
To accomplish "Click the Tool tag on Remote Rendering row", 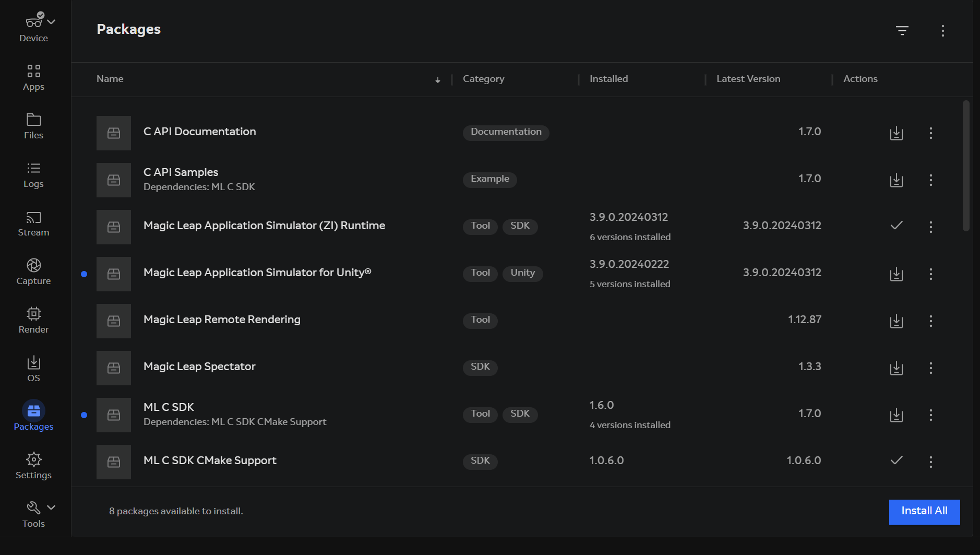I will click(480, 320).
